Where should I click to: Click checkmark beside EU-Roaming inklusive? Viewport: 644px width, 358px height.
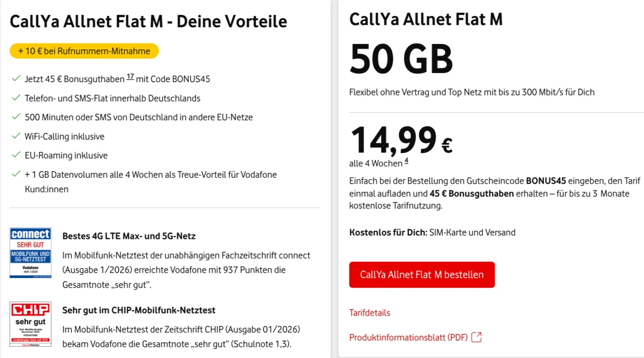[16, 155]
